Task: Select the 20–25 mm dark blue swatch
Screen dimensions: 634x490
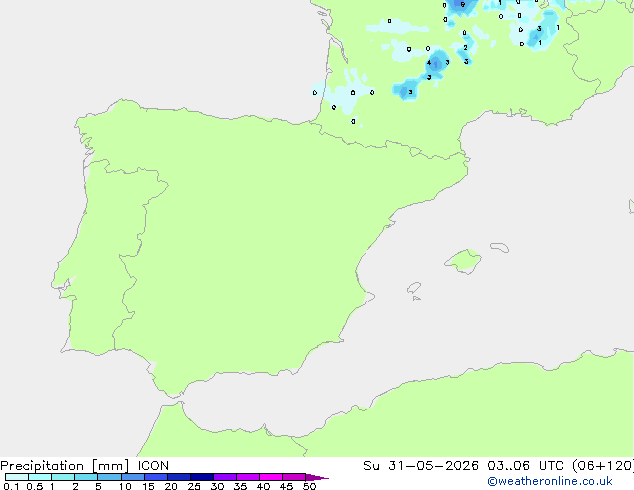Action: (x=178, y=477)
